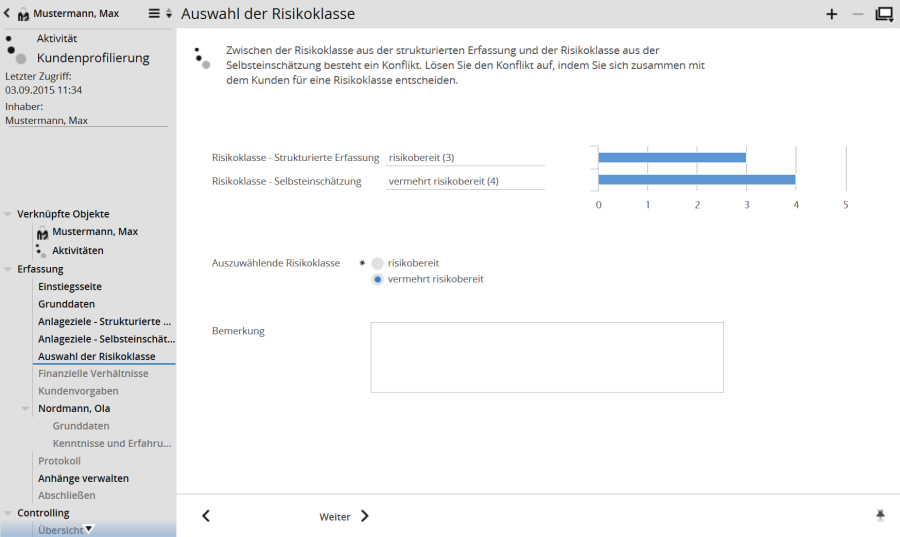The width and height of the screenshot is (900, 537).
Task: Collapse the Nordmann, Ola tree node
Action: pos(26,408)
